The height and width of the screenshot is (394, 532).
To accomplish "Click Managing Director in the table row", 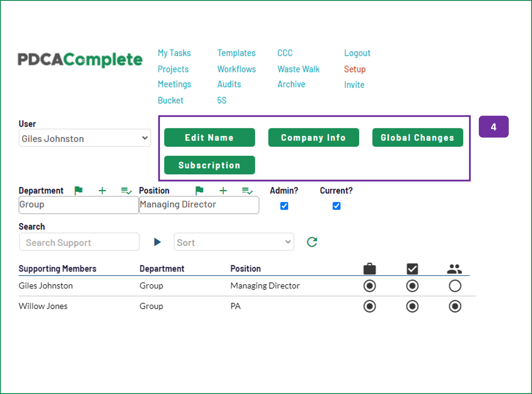I will click(x=265, y=286).
